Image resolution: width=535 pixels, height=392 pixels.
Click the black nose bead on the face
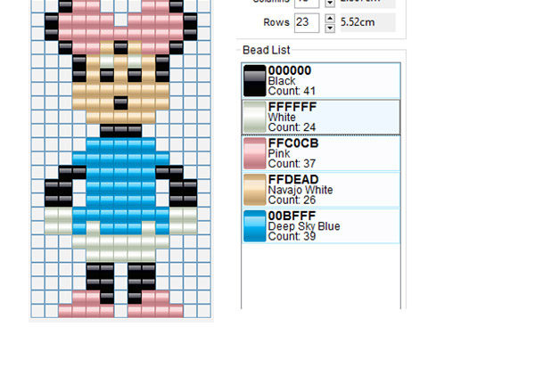120,103
